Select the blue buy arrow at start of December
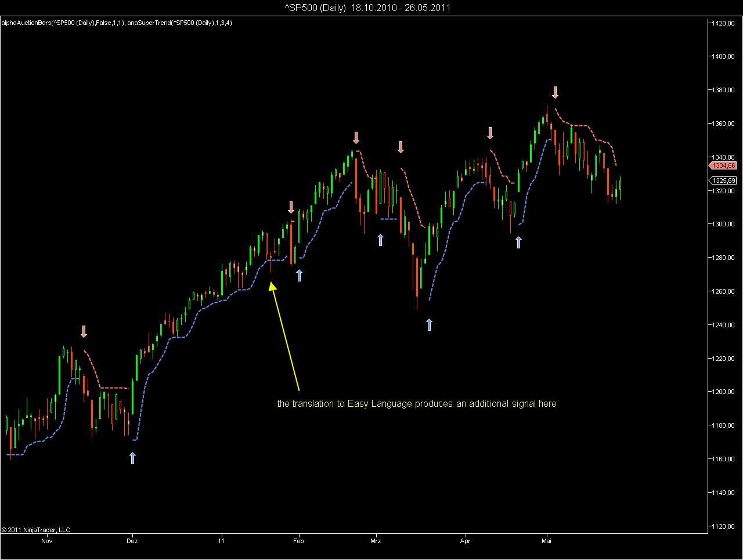 click(x=132, y=458)
